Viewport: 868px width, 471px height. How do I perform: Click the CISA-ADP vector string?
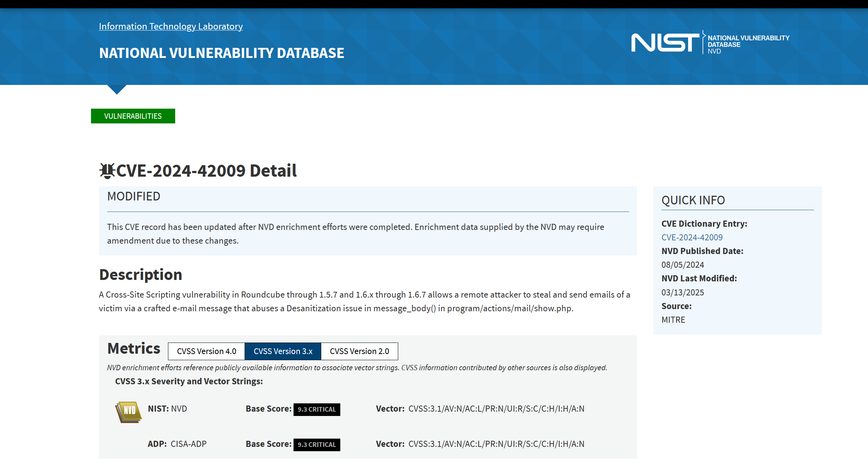tap(496, 444)
